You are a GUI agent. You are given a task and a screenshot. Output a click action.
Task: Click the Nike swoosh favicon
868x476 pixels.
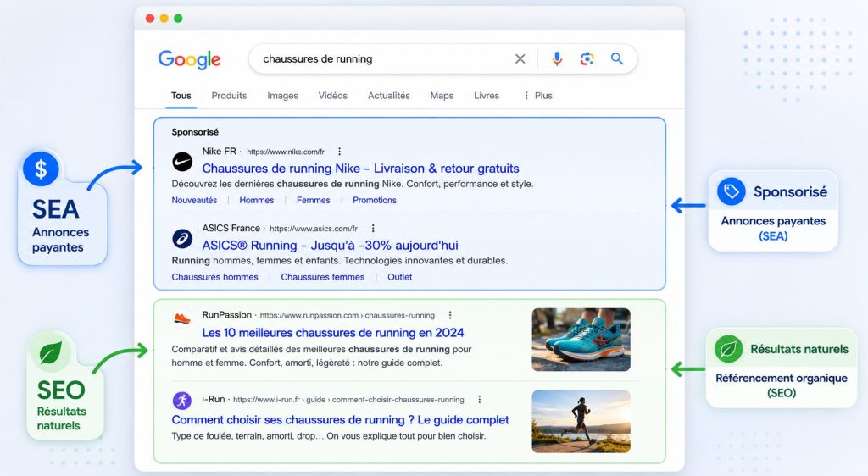(182, 162)
